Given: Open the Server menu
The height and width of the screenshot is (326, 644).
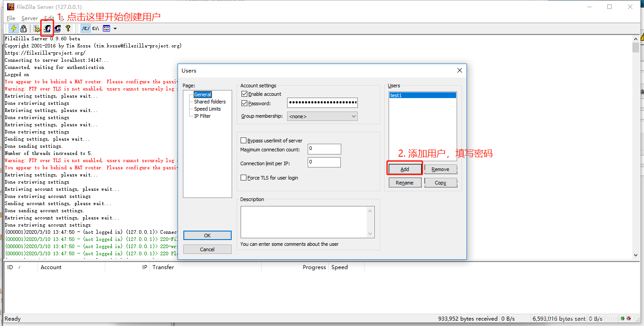Looking at the screenshot, I should (30, 18).
